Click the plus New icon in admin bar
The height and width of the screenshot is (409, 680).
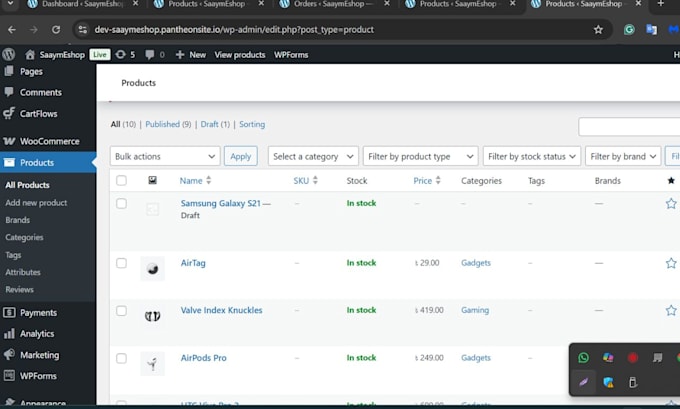tap(180, 55)
